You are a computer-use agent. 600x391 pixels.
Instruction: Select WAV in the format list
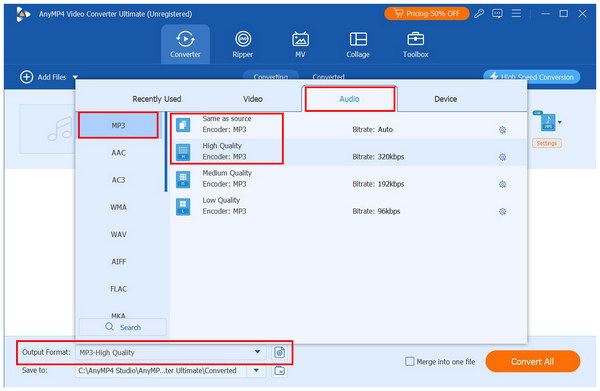[118, 234]
